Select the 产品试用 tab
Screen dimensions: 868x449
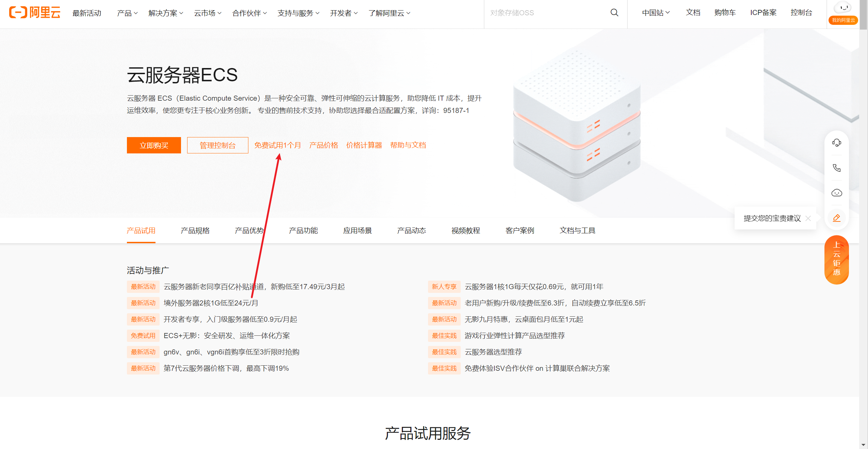(141, 231)
